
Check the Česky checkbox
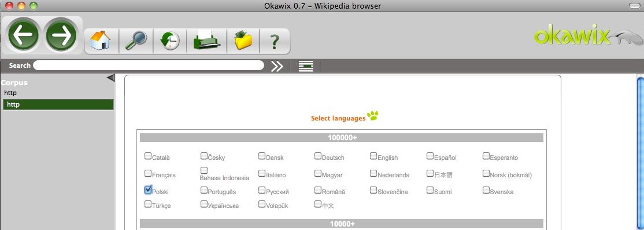(204, 156)
